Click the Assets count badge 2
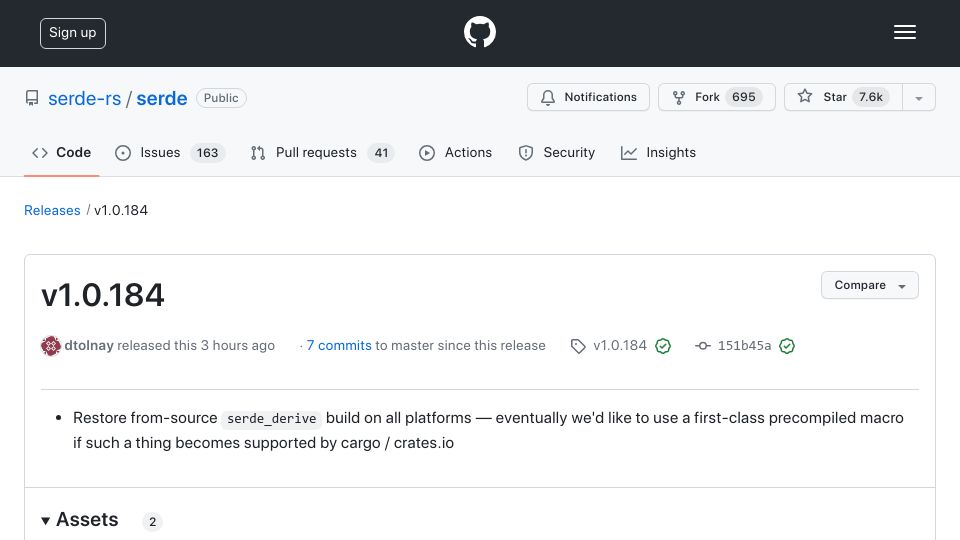 pos(152,522)
